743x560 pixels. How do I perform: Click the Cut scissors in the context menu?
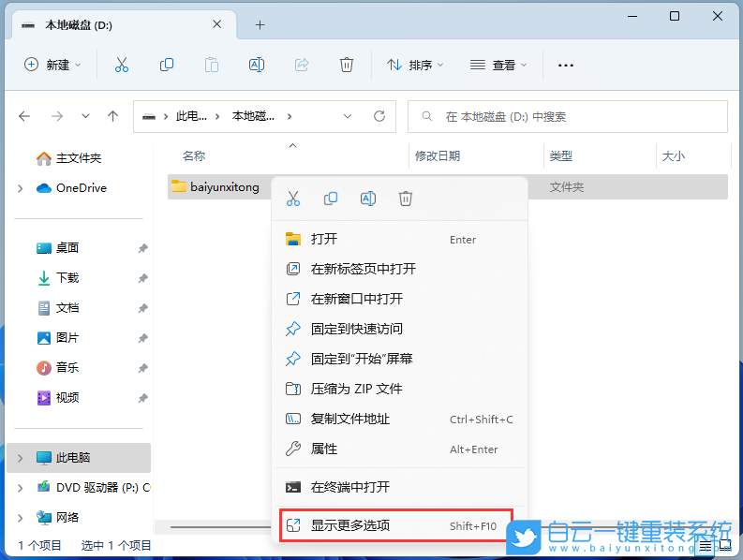pyautogui.click(x=293, y=199)
